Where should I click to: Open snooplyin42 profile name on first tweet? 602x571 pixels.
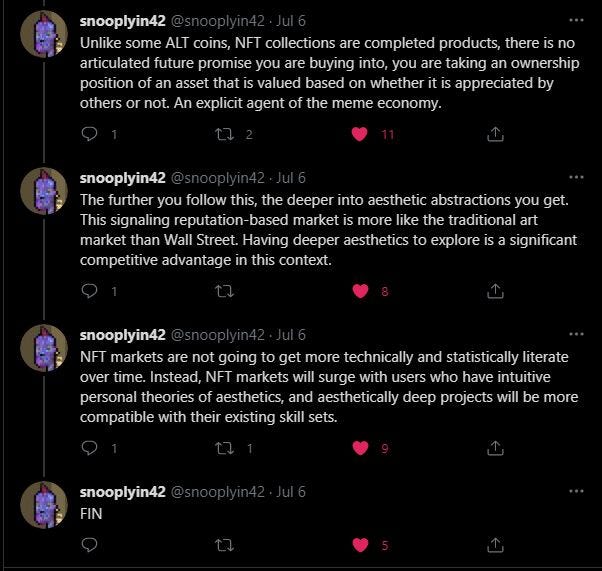coord(122,21)
